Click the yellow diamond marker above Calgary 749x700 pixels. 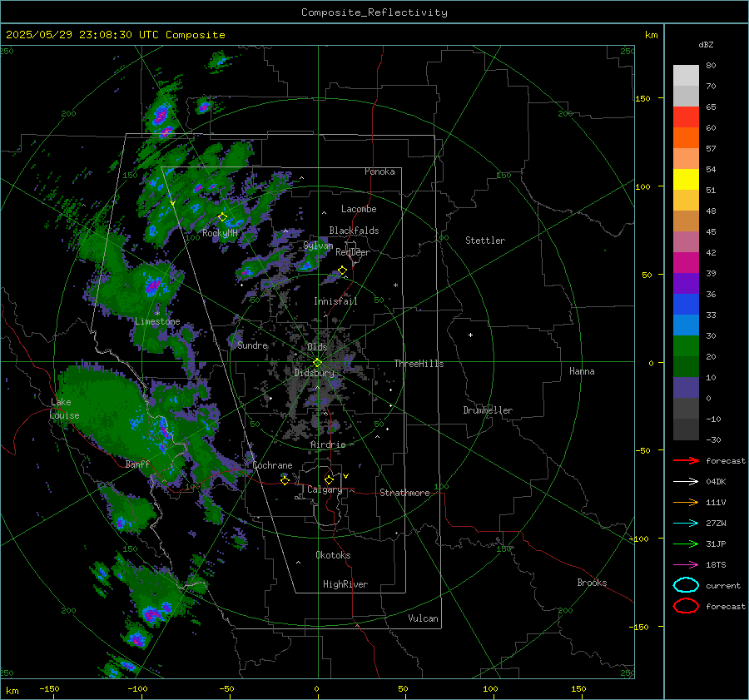click(x=329, y=479)
